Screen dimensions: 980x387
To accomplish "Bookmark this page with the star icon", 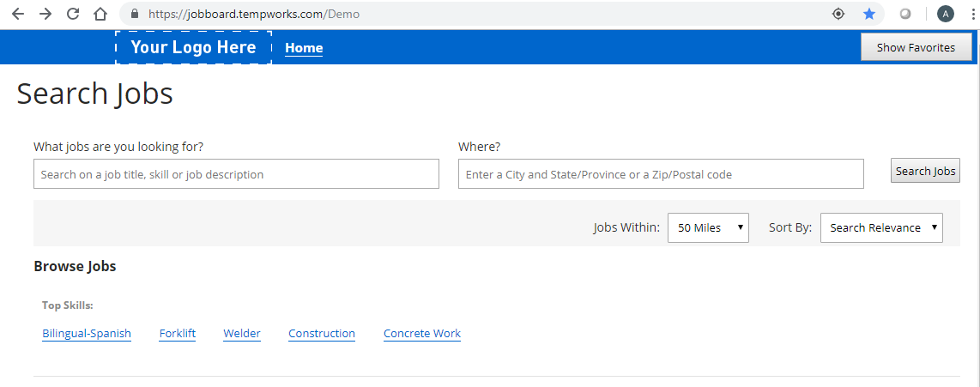I will 869,14.
